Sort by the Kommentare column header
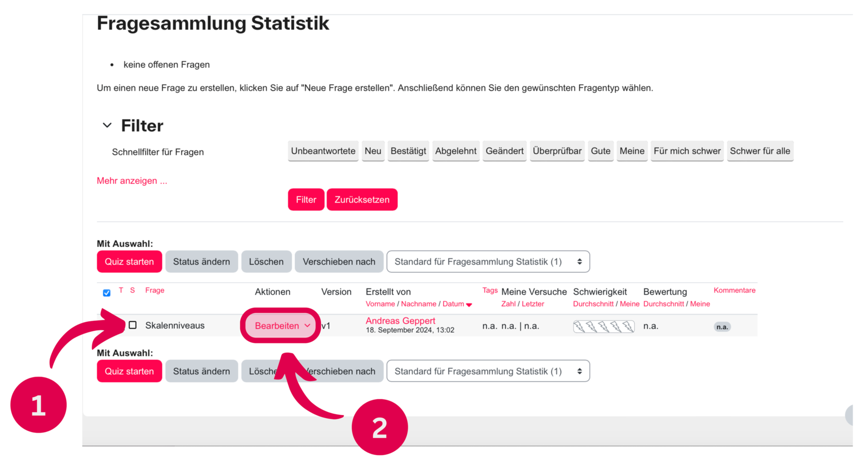 pos(734,290)
